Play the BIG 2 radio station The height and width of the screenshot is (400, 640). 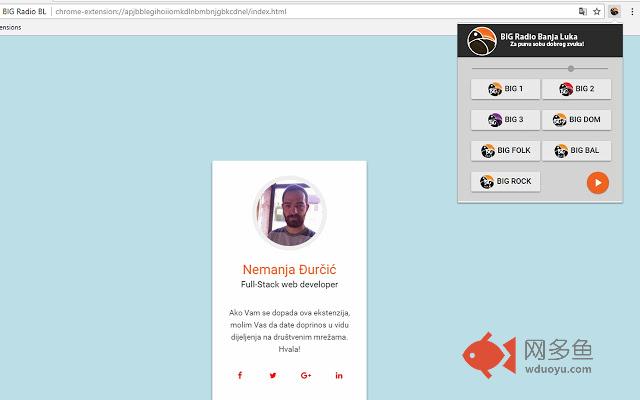click(577, 89)
